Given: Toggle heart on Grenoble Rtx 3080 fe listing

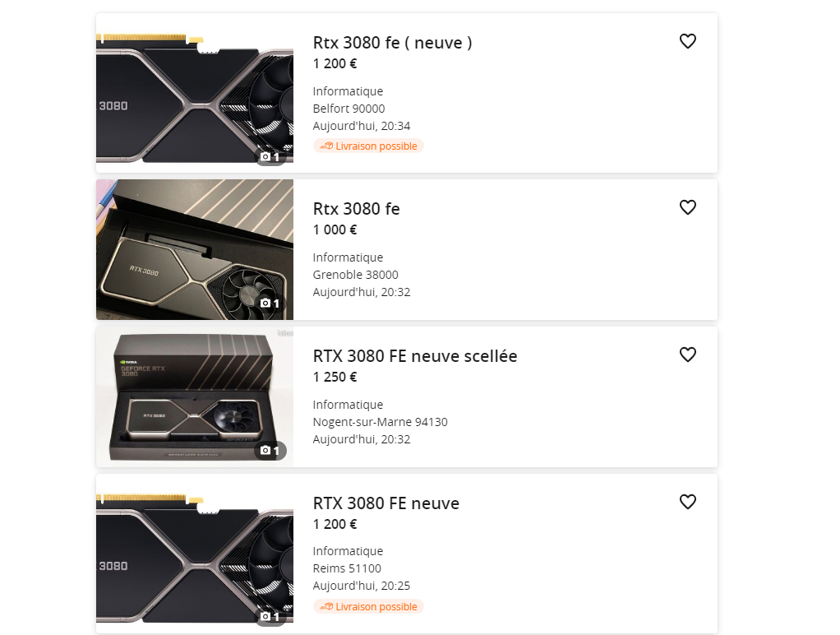Looking at the screenshot, I should click(x=688, y=207).
